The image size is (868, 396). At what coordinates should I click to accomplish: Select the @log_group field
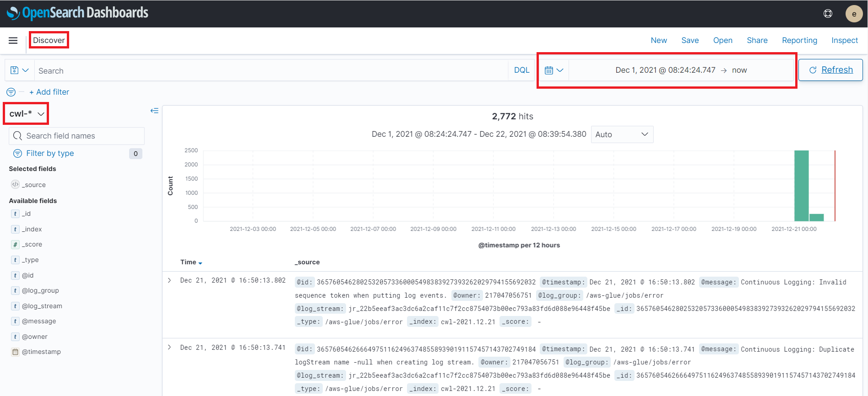(x=40, y=290)
